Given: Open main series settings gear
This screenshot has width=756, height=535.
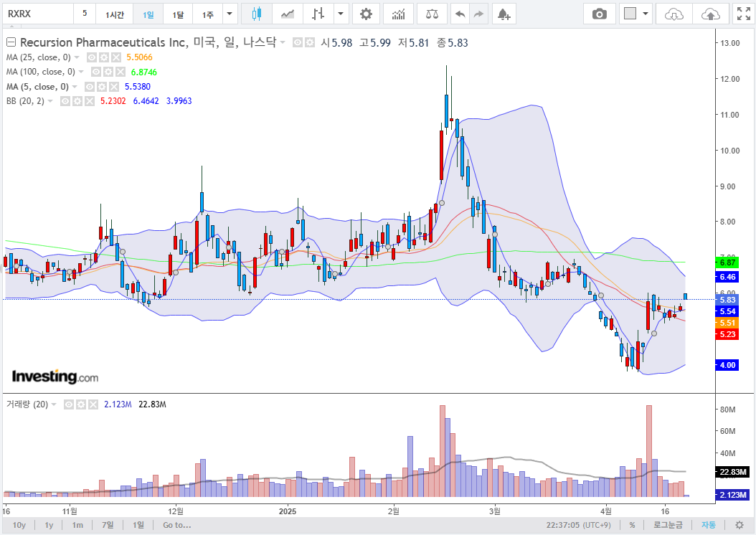Looking at the screenshot, I should (310, 42).
